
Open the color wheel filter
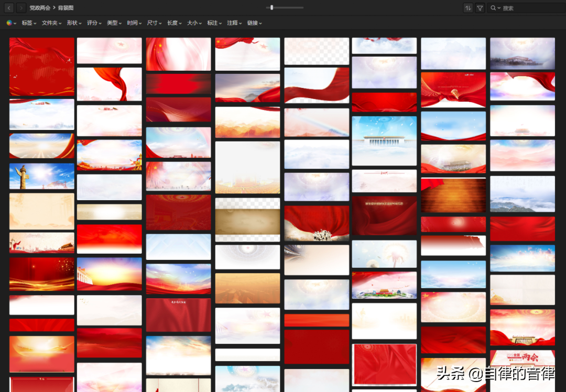pyautogui.click(x=11, y=23)
